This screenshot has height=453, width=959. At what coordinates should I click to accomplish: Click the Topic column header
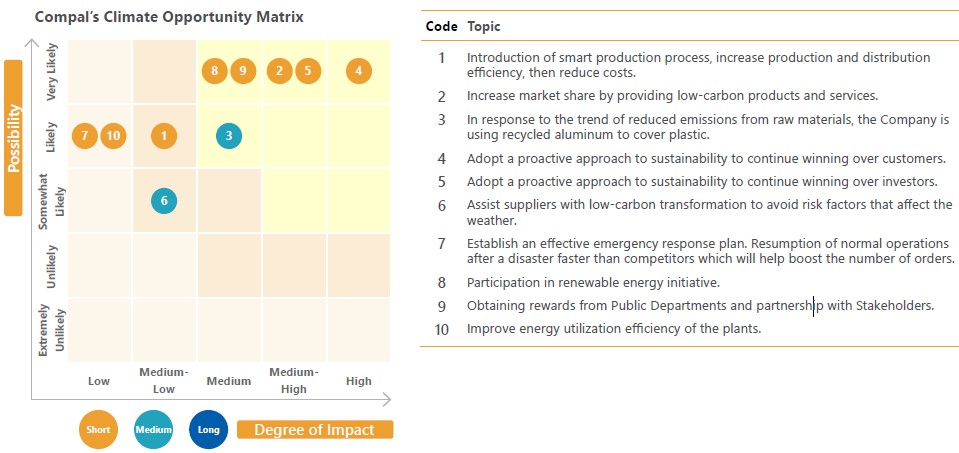[x=484, y=26]
